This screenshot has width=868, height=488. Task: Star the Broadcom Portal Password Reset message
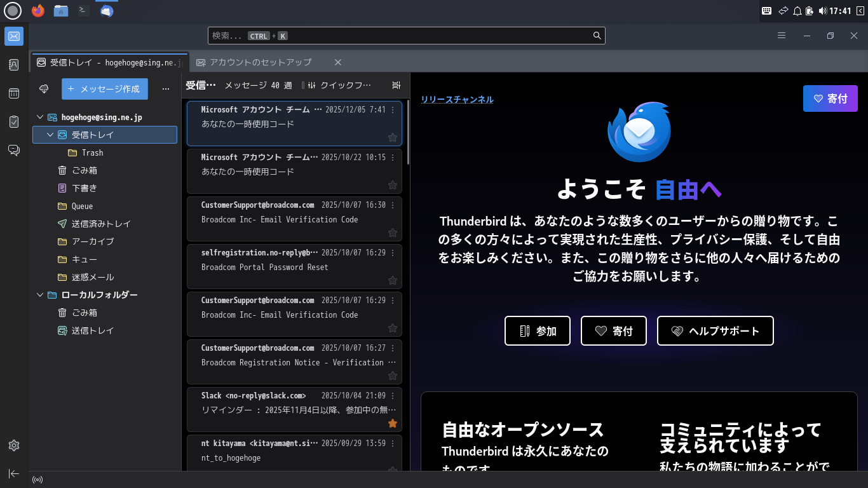[393, 280]
